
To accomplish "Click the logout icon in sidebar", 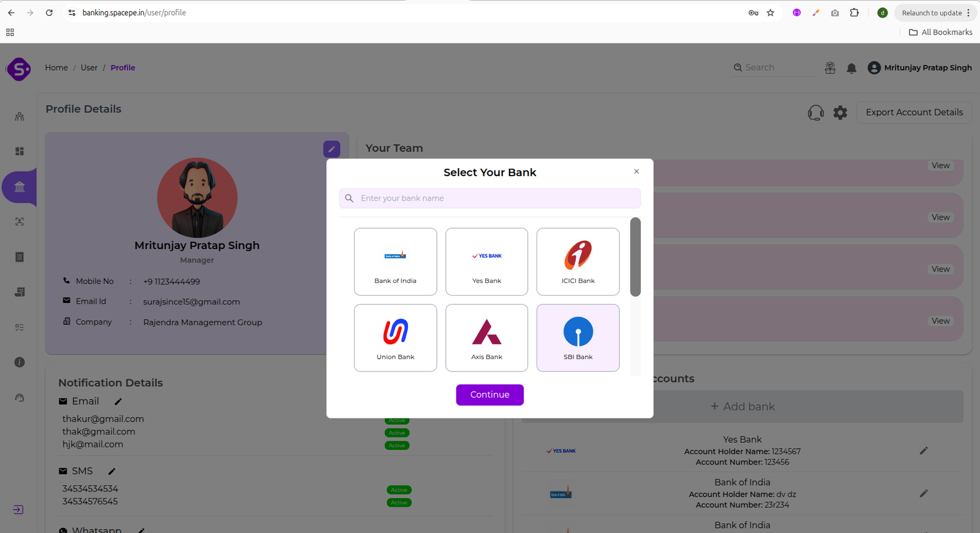I will (x=18, y=510).
